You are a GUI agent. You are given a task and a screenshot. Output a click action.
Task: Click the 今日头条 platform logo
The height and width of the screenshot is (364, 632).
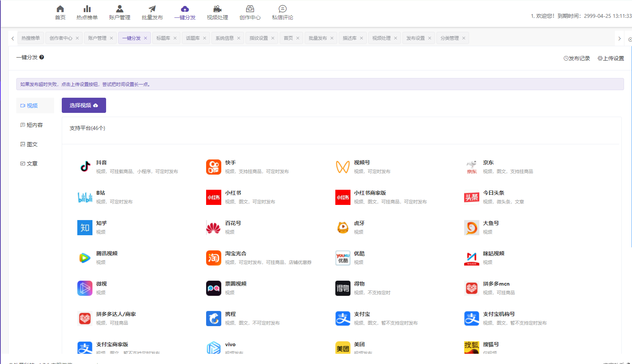tap(472, 197)
